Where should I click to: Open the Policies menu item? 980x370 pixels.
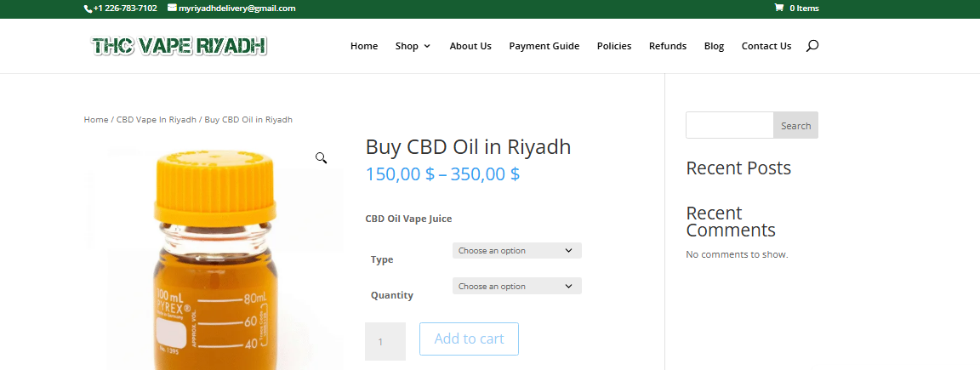click(x=614, y=46)
